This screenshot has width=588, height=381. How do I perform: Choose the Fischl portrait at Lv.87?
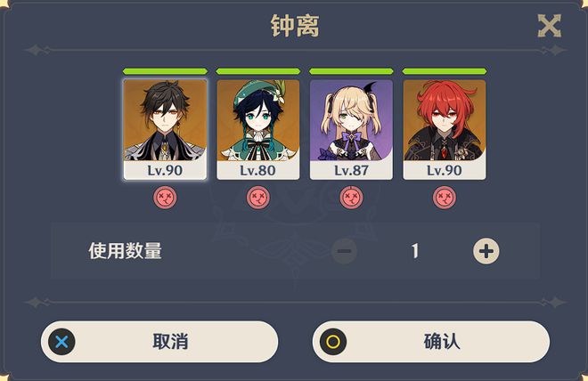[x=351, y=129]
